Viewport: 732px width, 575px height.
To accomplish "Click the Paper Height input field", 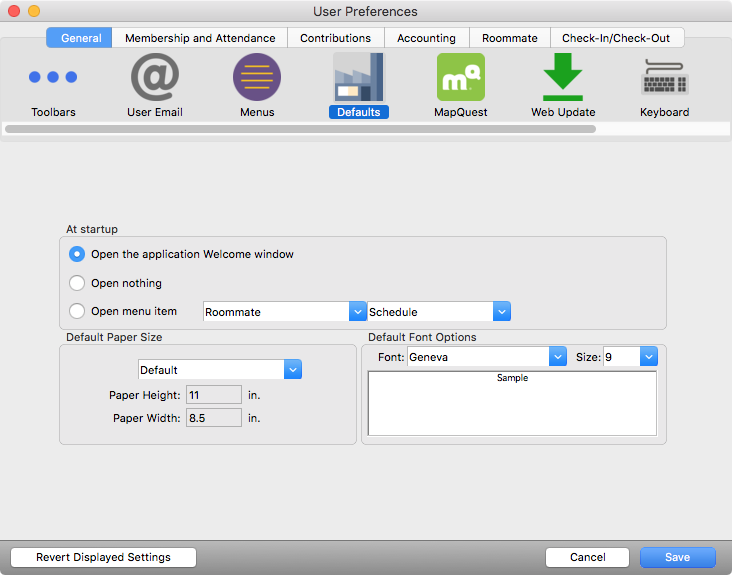I will [x=214, y=395].
